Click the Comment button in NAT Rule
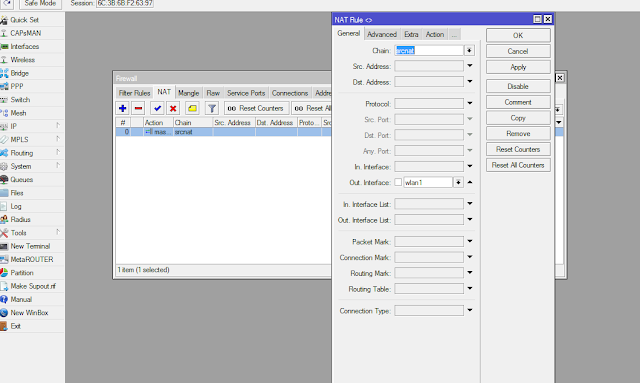Viewport: 640px width, 383px height. pyautogui.click(x=518, y=102)
